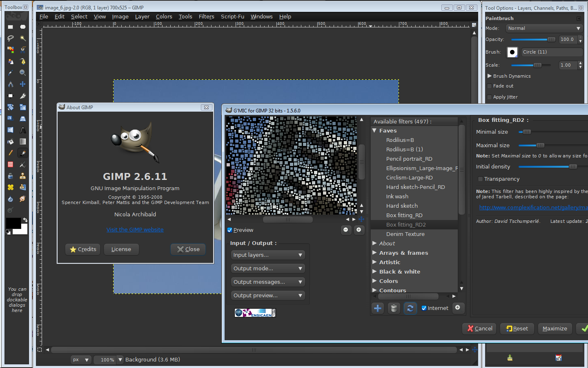Open the Layer menu

pyautogui.click(x=142, y=17)
